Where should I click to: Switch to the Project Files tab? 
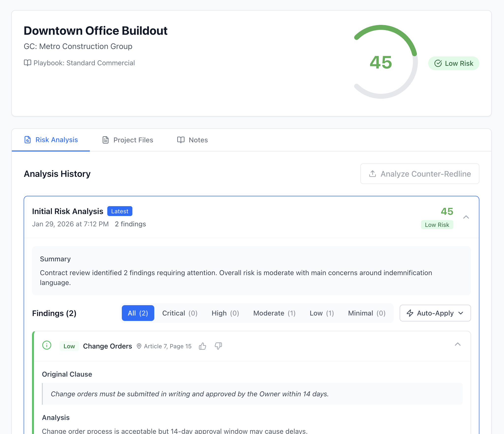[128, 140]
